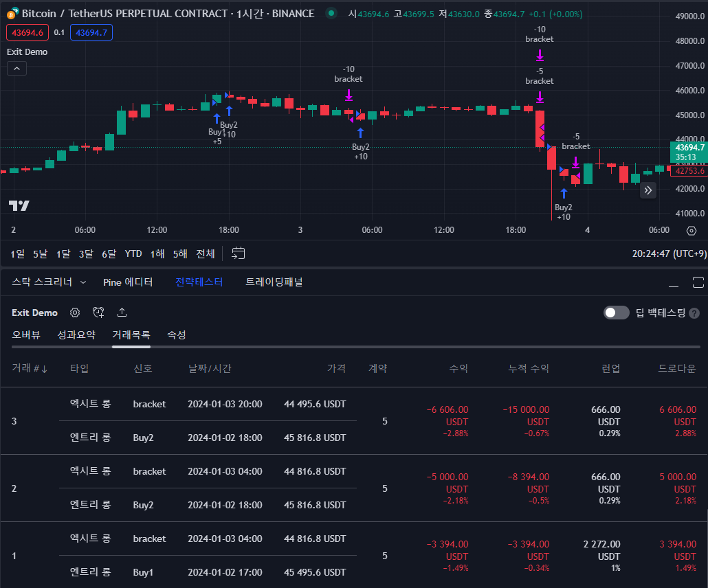
Task: Switch to the 전략테스터 tab
Action: 199,282
